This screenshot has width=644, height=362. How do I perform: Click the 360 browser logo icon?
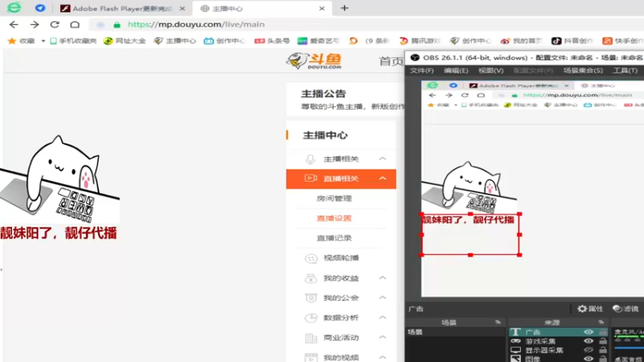(14, 8)
